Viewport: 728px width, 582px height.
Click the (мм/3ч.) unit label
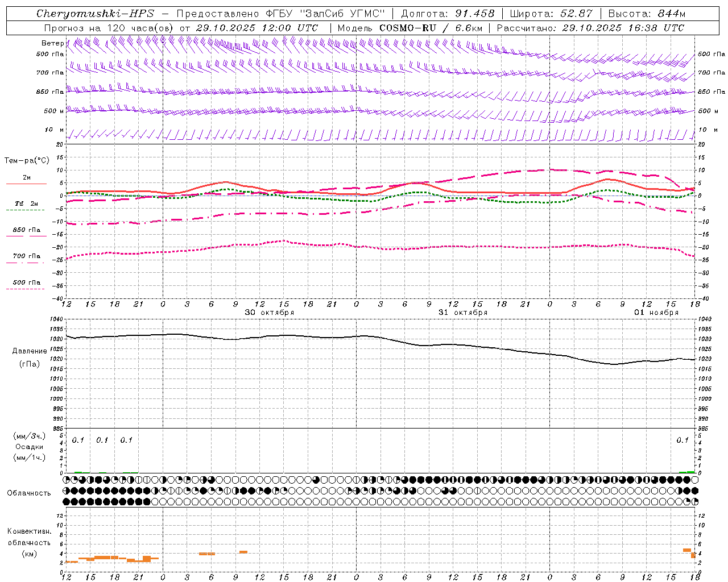click(x=30, y=436)
